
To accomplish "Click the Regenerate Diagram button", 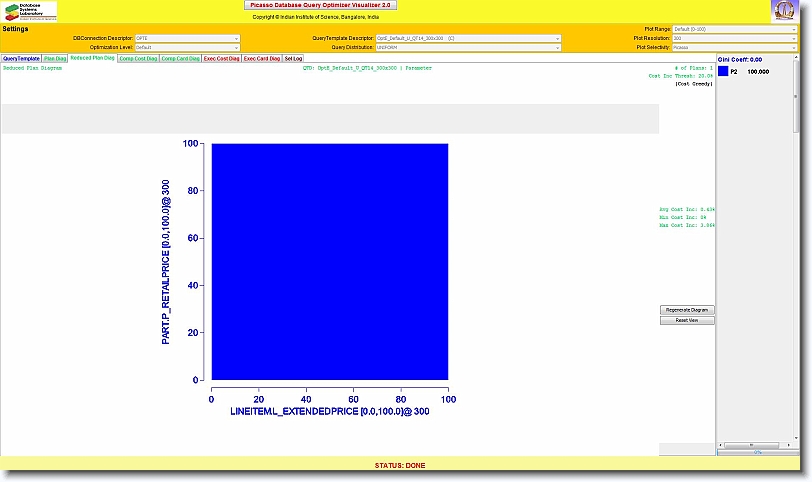I will (x=687, y=310).
